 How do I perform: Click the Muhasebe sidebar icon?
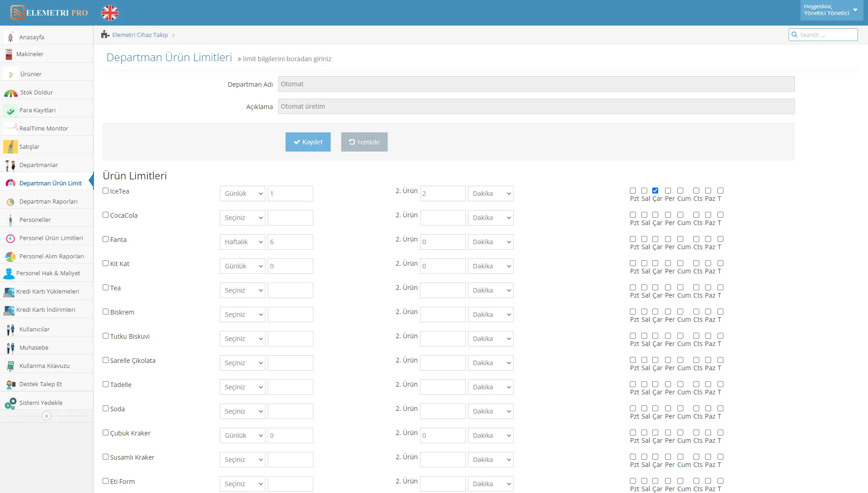coord(10,348)
